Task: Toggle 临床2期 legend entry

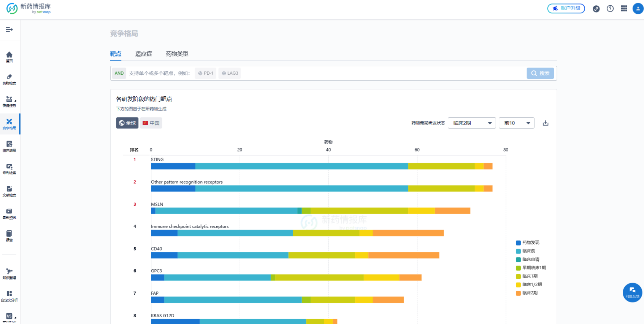Action: [x=527, y=293]
